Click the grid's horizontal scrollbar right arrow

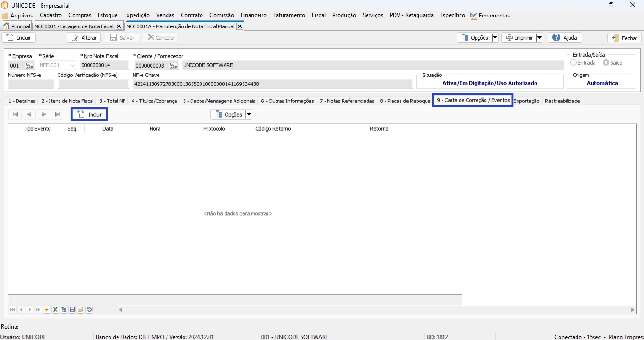[x=633, y=310]
